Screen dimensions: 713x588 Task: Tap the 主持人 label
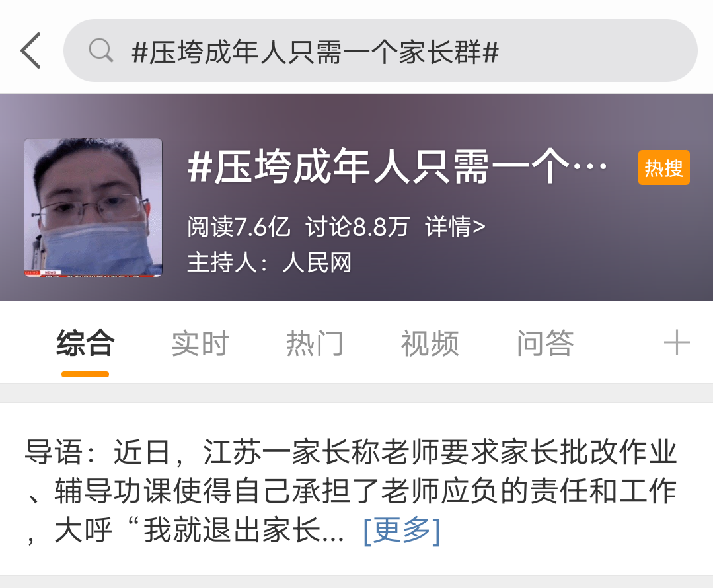227,262
